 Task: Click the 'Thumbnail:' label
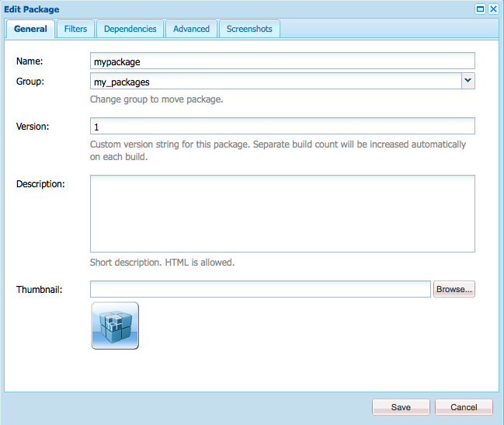39,289
